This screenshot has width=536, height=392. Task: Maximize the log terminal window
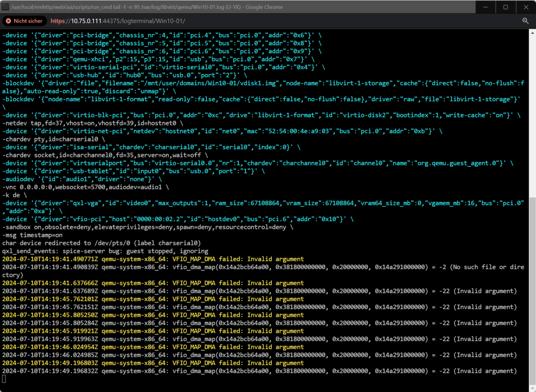click(x=505, y=7)
